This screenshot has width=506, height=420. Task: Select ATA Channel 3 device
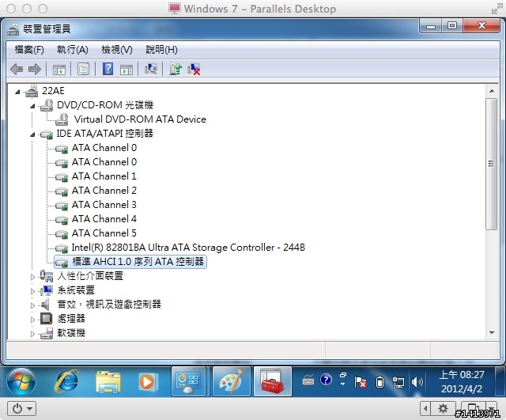(104, 205)
